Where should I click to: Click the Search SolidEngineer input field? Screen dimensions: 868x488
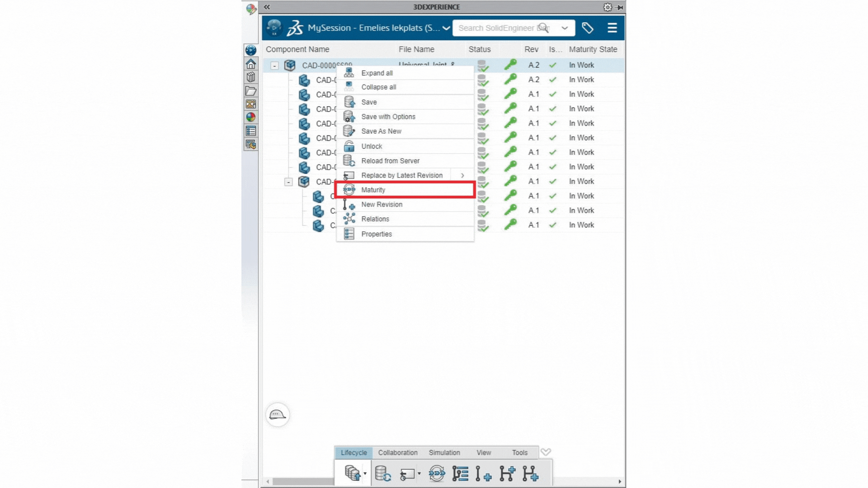click(495, 28)
